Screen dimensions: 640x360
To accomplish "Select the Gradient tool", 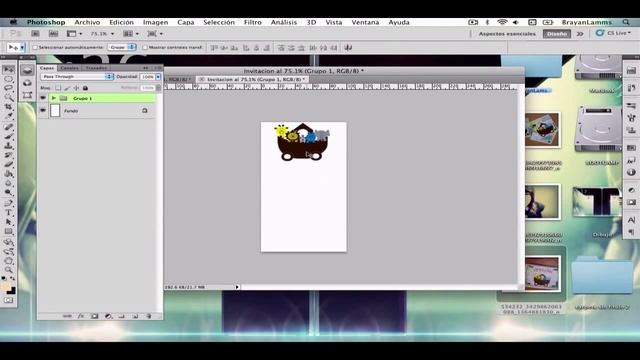I will [x=8, y=174].
